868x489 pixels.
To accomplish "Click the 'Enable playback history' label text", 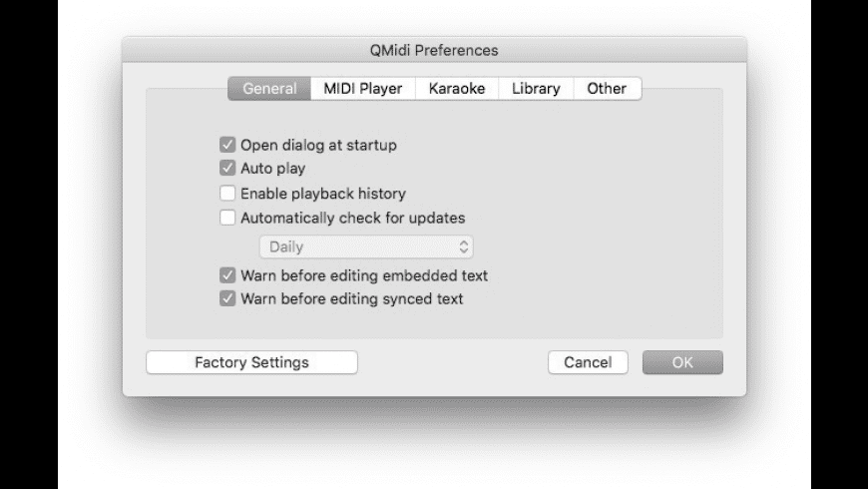I will [x=323, y=194].
